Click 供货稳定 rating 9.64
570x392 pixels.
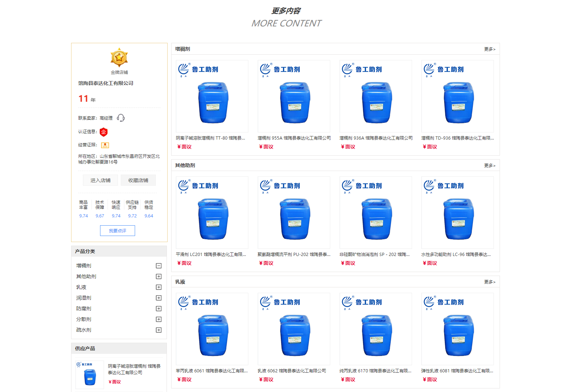tap(149, 216)
